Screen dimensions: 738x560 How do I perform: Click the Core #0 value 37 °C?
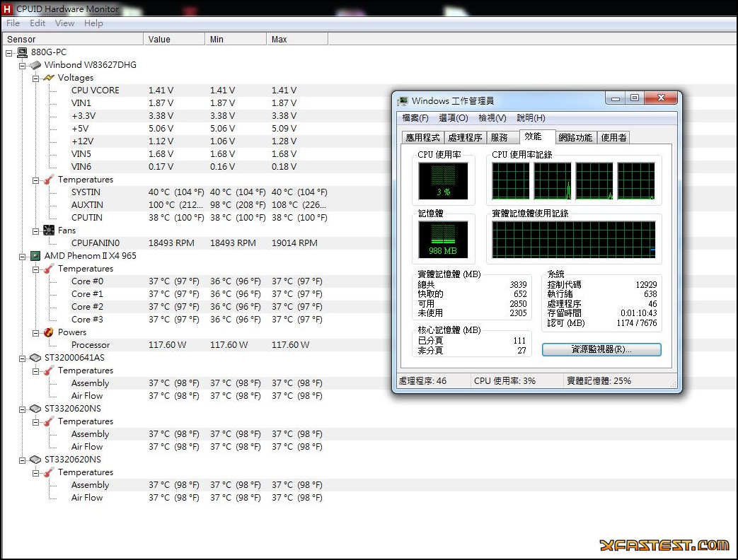point(173,281)
